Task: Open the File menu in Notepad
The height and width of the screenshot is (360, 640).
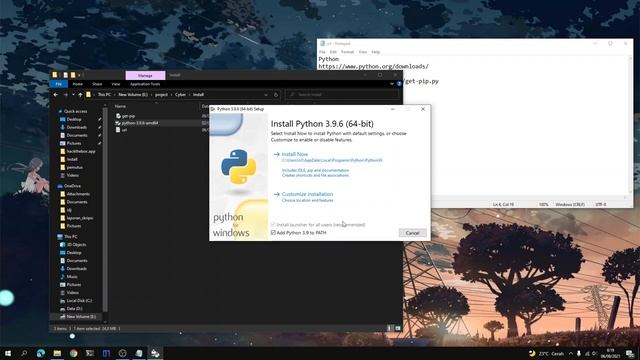Action: coord(322,52)
